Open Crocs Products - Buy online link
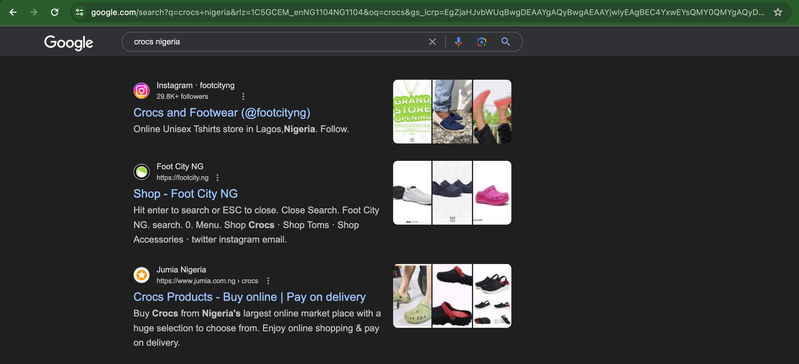 250,297
